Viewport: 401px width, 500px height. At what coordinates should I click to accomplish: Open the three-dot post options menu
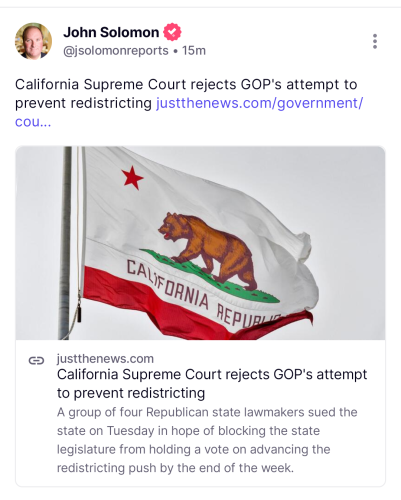(375, 41)
